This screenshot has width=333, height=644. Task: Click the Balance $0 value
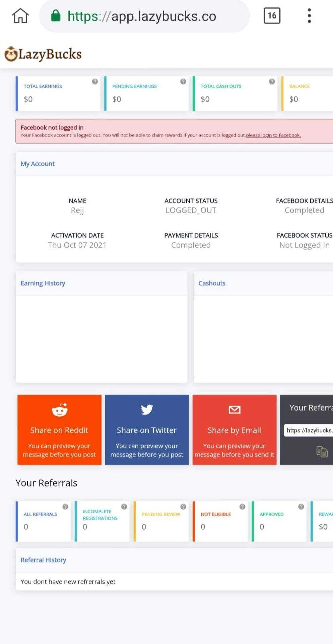(x=293, y=99)
